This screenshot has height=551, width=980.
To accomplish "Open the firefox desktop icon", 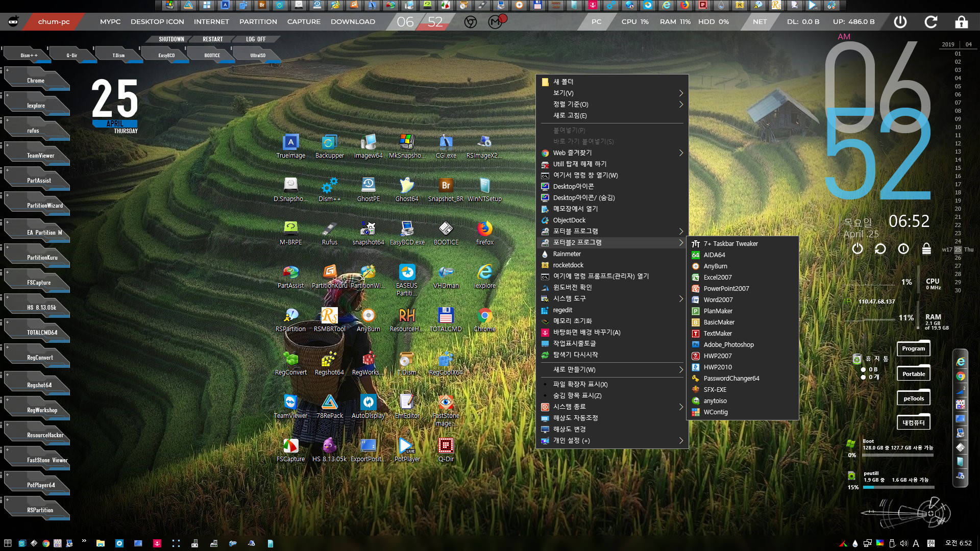I will click(484, 233).
